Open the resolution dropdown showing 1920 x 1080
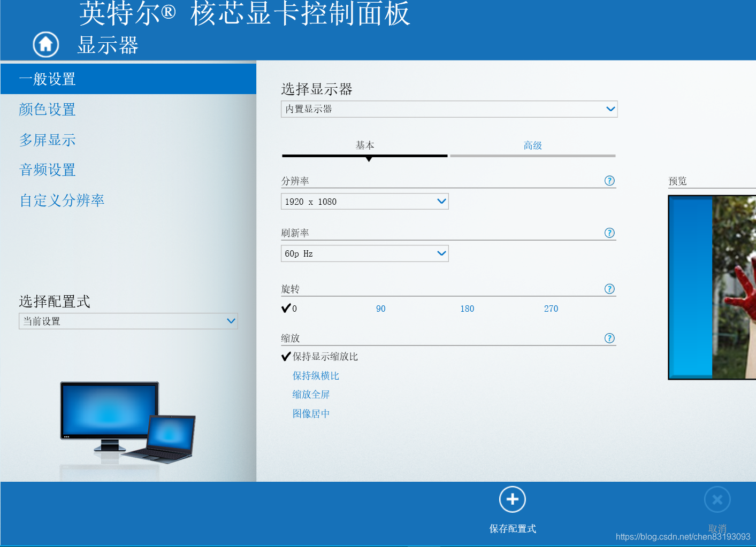756x547 pixels. (x=365, y=202)
